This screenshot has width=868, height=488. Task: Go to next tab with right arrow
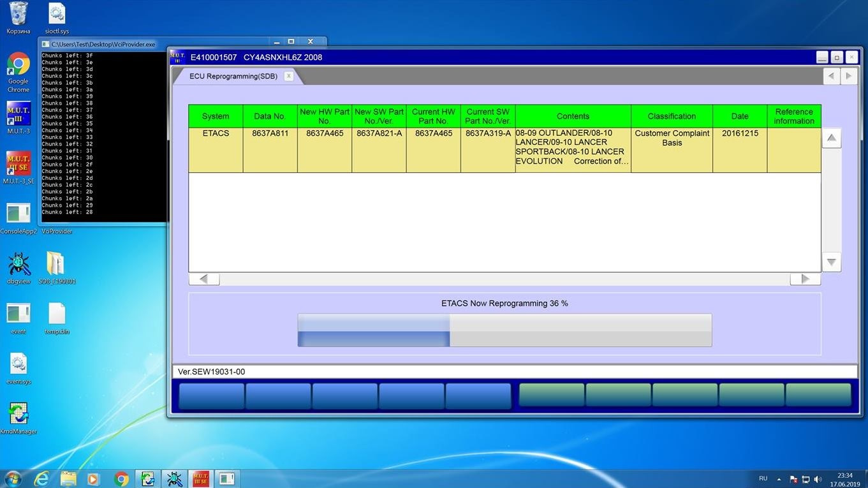848,76
